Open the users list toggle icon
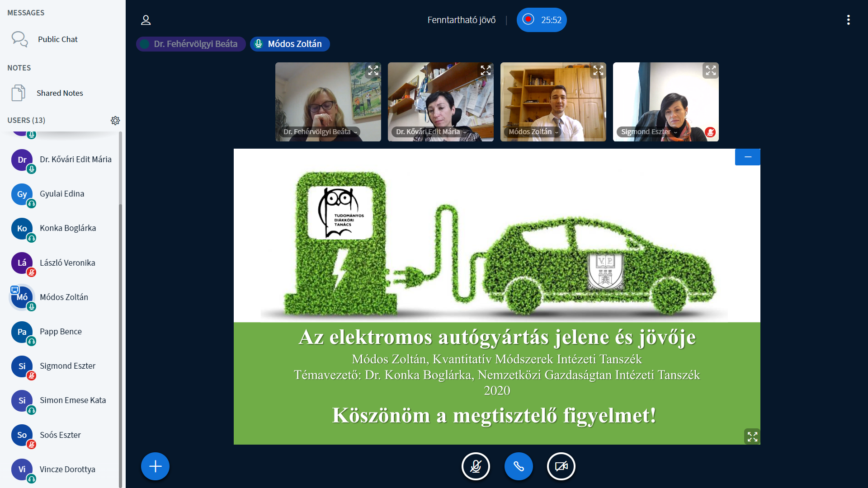This screenshot has height=488, width=868. point(146,20)
